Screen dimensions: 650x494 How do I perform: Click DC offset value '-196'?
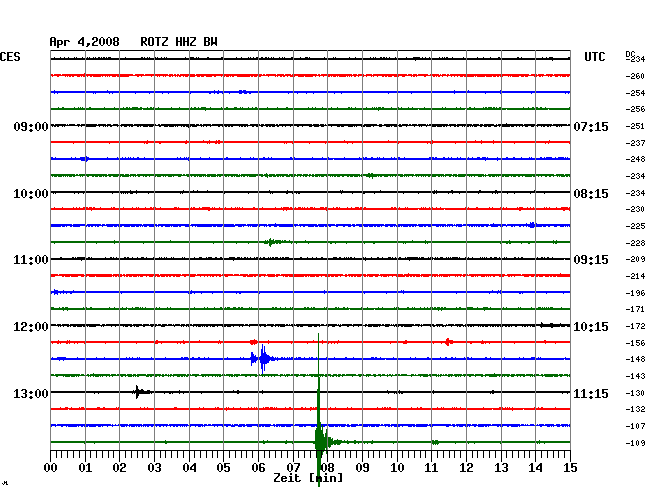[x=635, y=293]
